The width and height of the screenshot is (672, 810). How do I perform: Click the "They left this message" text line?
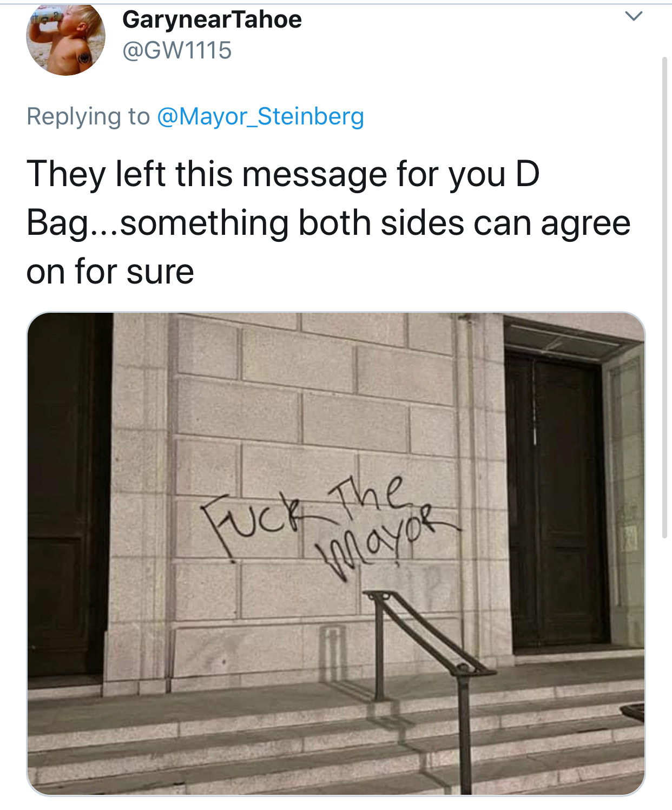pos(282,174)
